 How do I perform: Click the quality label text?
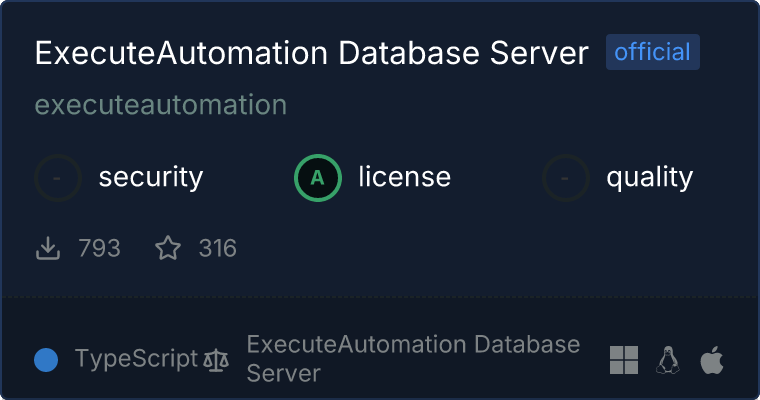(649, 178)
